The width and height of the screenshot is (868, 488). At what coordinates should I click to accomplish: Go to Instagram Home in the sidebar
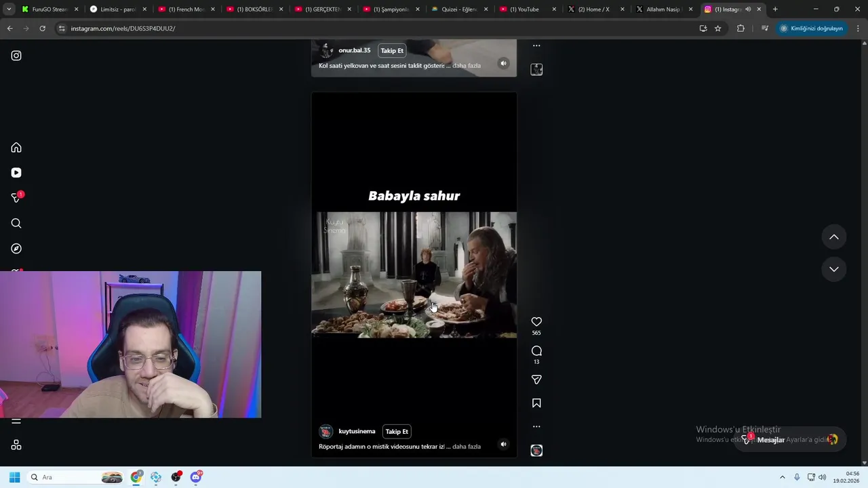point(16,148)
